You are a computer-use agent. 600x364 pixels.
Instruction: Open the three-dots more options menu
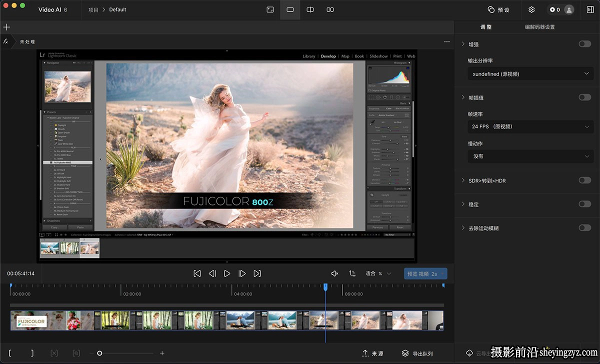[447, 41]
